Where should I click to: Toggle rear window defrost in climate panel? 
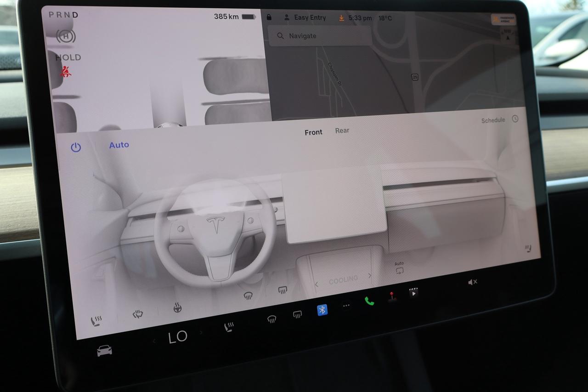coord(283,290)
